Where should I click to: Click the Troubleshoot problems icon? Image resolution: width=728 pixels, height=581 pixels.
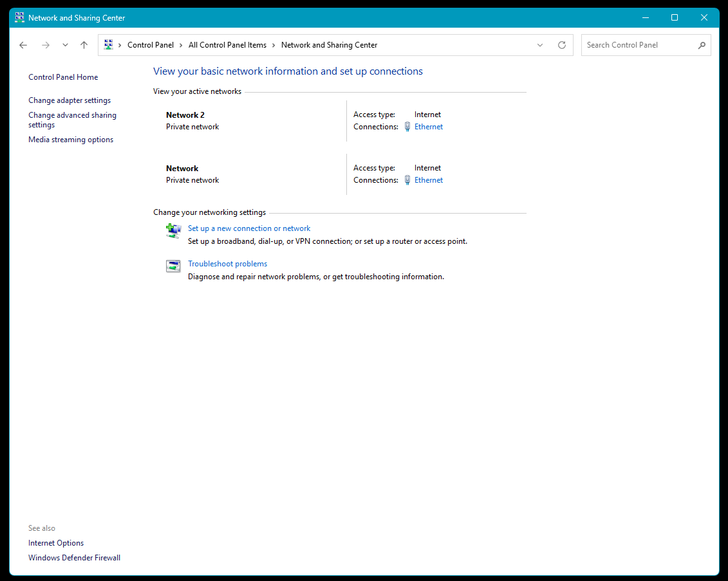pos(173,266)
